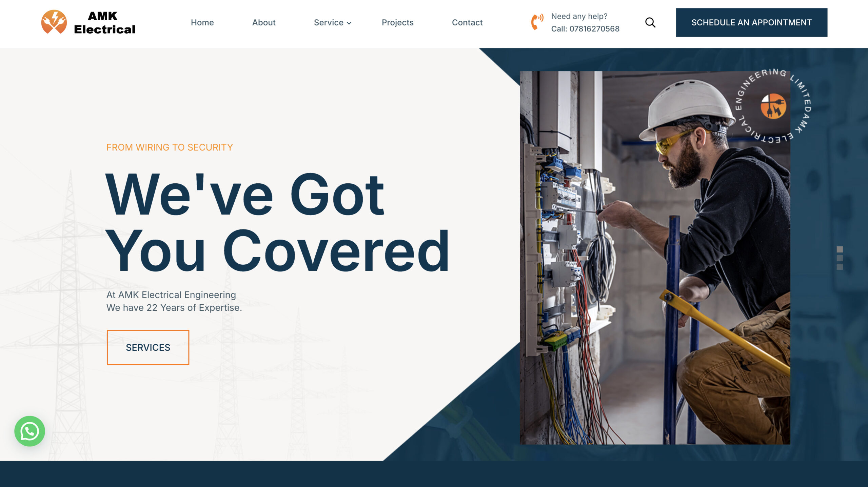Select the top slide indicator square
Screen dimensions: 868x487
(840, 249)
